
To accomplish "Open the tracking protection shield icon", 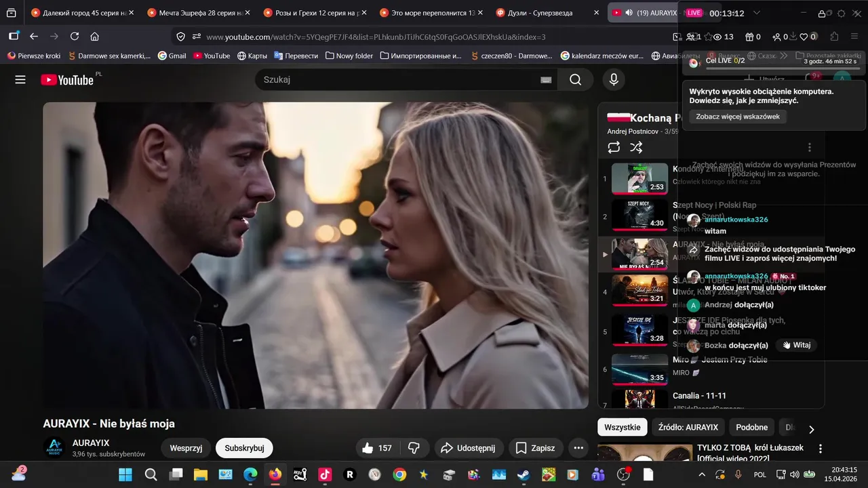I will 180,37.
